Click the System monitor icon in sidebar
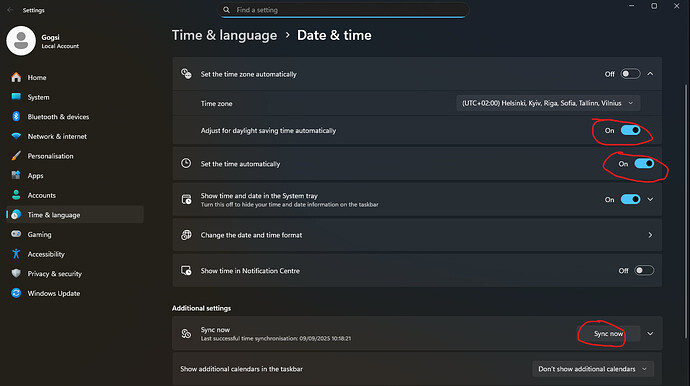The image size is (690, 386). tap(16, 97)
